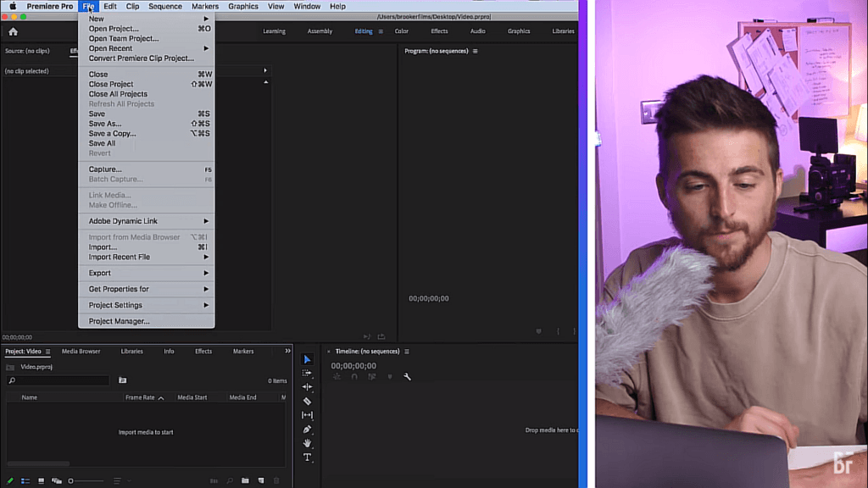
Task: Open the Editing workspace menu icon
Action: 381,31
